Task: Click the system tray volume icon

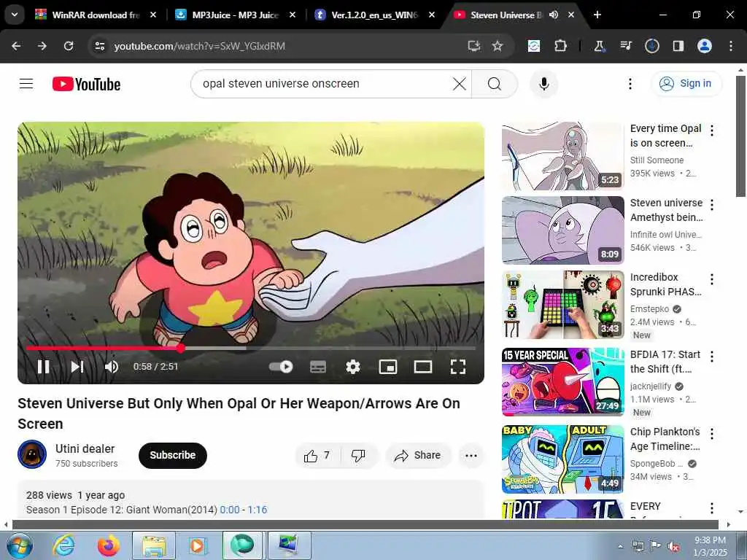Action: [x=673, y=547]
